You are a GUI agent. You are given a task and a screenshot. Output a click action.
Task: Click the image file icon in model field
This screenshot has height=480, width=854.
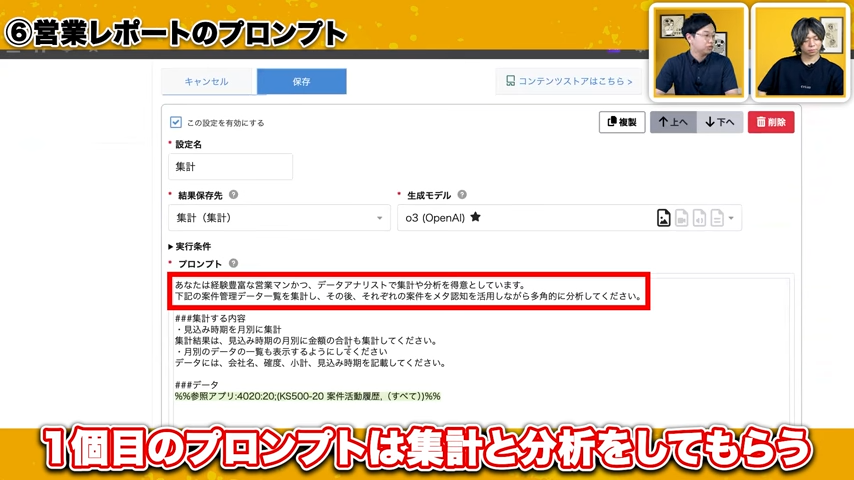point(663,218)
